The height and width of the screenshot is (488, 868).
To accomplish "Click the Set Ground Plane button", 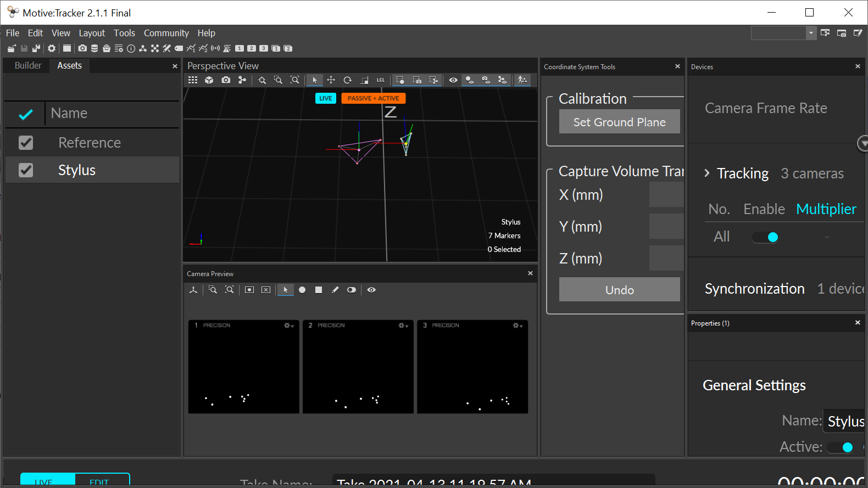I will coord(619,122).
